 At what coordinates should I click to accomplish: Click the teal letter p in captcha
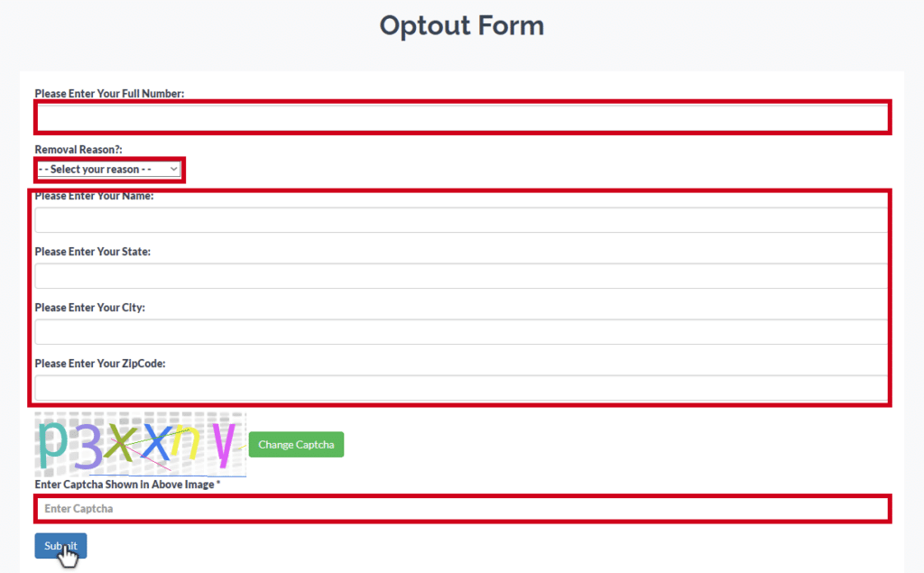click(x=54, y=441)
